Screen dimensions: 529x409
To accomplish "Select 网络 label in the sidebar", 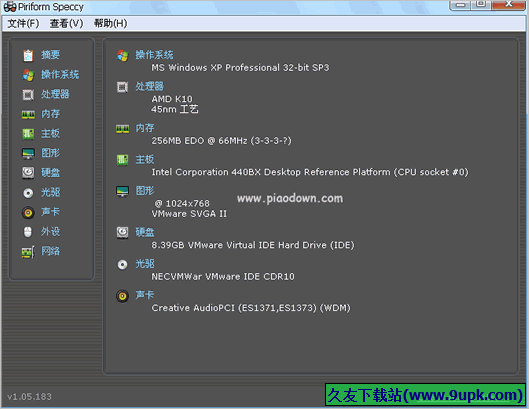I will click(x=51, y=251).
